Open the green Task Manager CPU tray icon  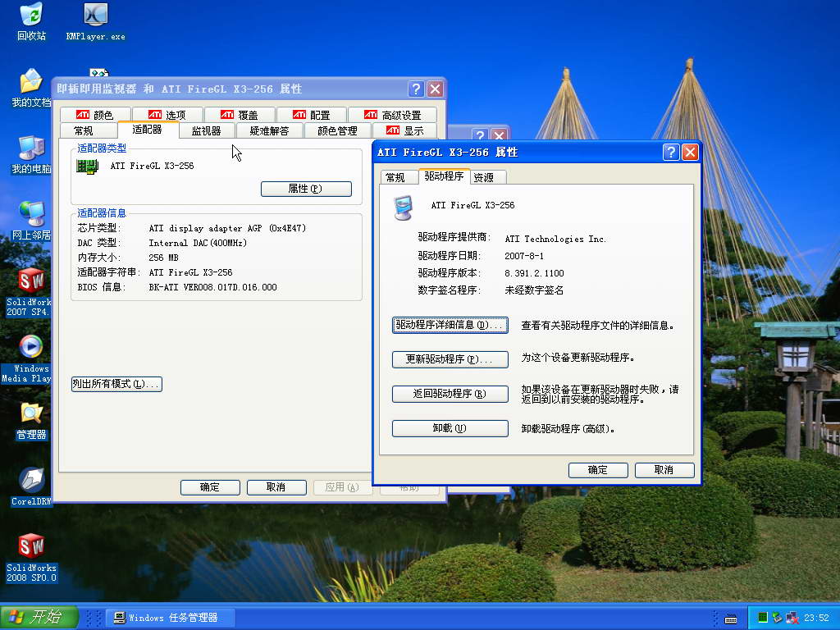tap(763, 618)
